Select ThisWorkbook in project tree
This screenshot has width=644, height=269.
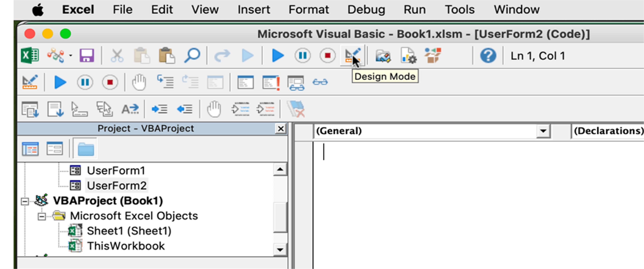(x=126, y=246)
